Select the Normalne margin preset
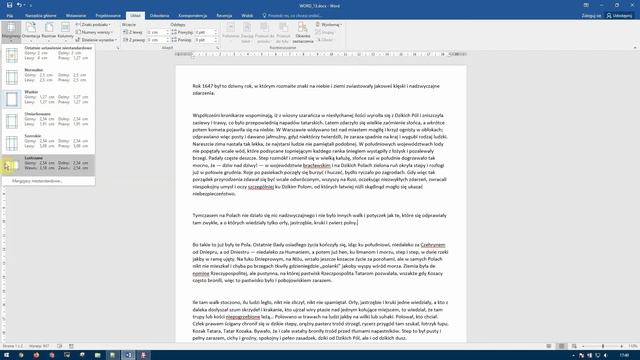The height and width of the screenshot is (360, 640). coord(49,76)
